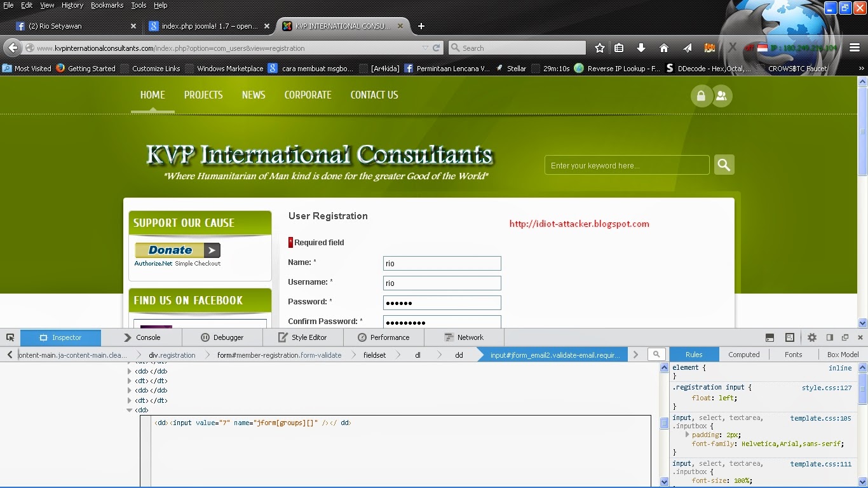Image resolution: width=868 pixels, height=488 pixels.
Task: Dock devtools to side of window
Action: click(829, 337)
